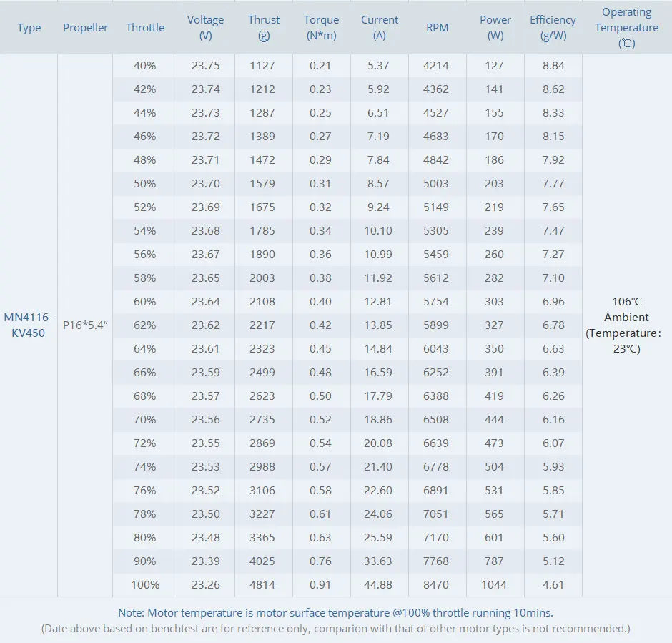The width and height of the screenshot is (672, 643).
Task: Click the 8.84 efficiency value
Action: [x=553, y=66]
